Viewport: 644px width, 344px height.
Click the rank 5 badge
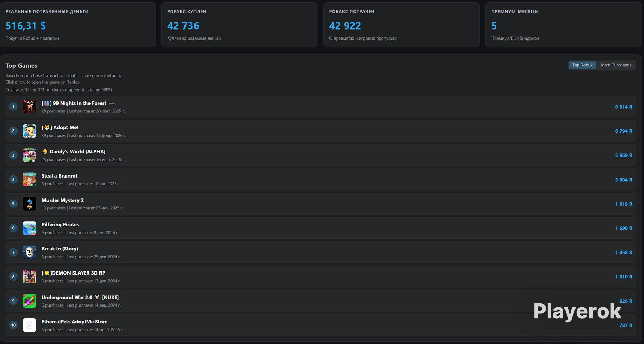pos(13,204)
